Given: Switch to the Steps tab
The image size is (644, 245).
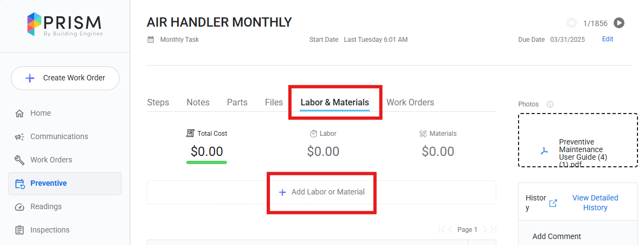Looking at the screenshot, I should tap(158, 102).
